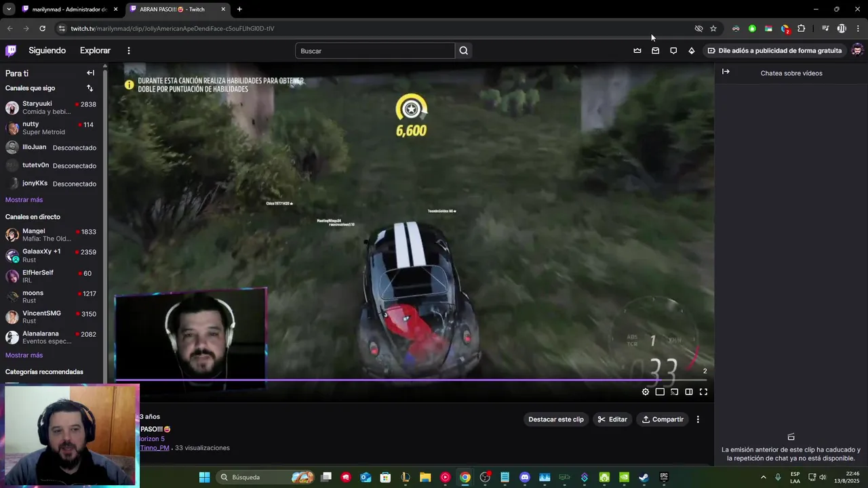This screenshot has width=868, height=488.
Task: Open the player settings gear
Action: [x=645, y=392]
